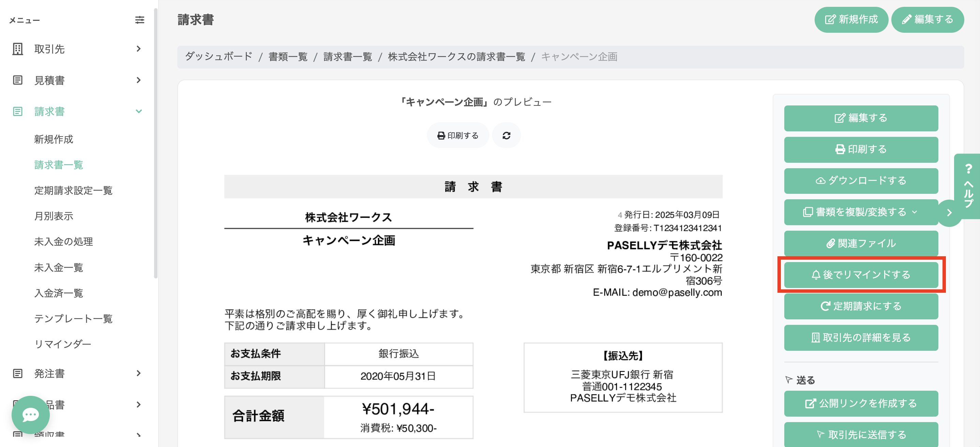
Task: Click the 銀行振込 payment condition cell
Action: coord(398,354)
